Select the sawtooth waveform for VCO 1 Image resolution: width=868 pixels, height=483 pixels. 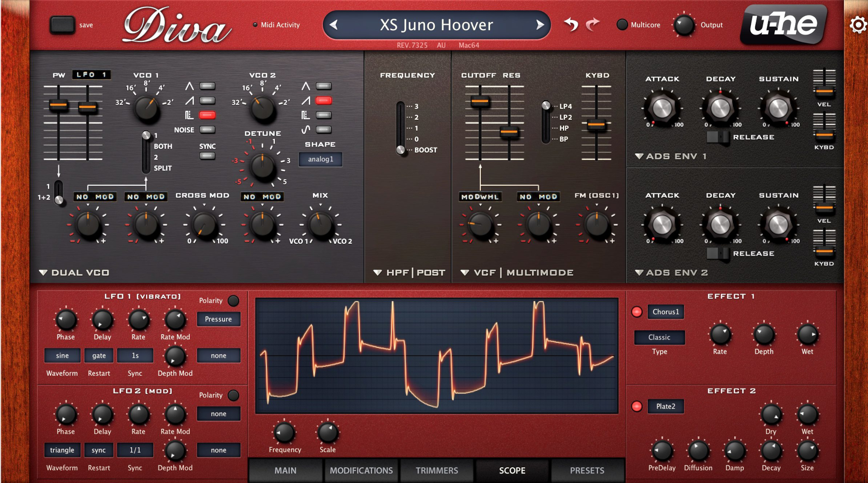(207, 100)
